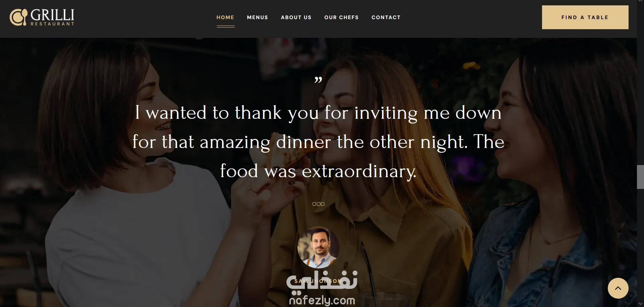Image resolution: width=644 pixels, height=307 pixels.
Task: Click the GRILLI RESTAURANT wordmark
Action: click(x=52, y=17)
